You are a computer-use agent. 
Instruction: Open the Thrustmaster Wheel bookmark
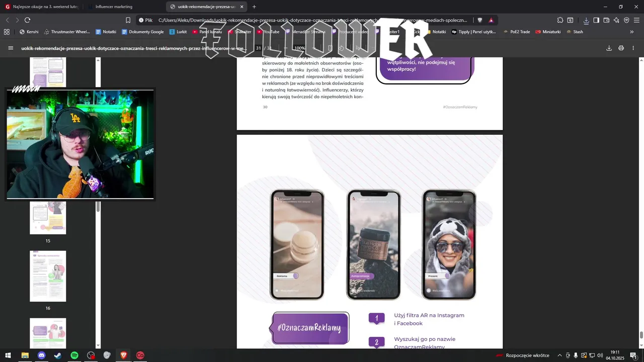67,32
